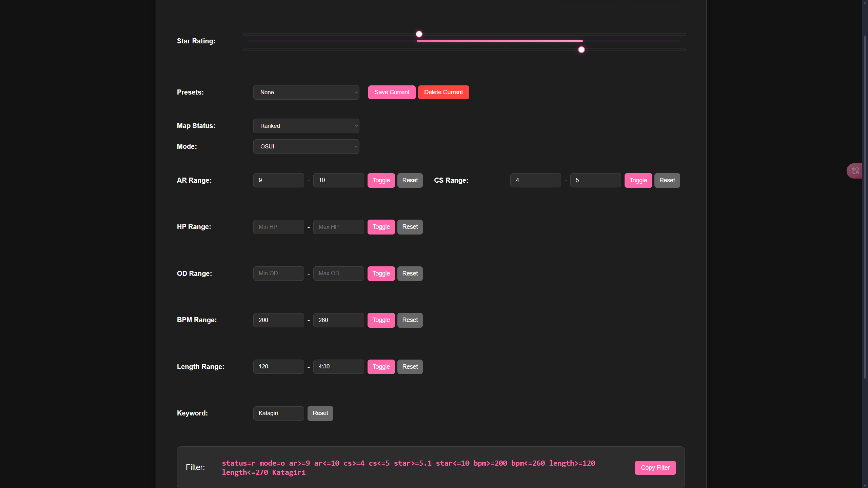Open the Presets dropdown
This screenshot has width=868, height=488.
click(306, 92)
